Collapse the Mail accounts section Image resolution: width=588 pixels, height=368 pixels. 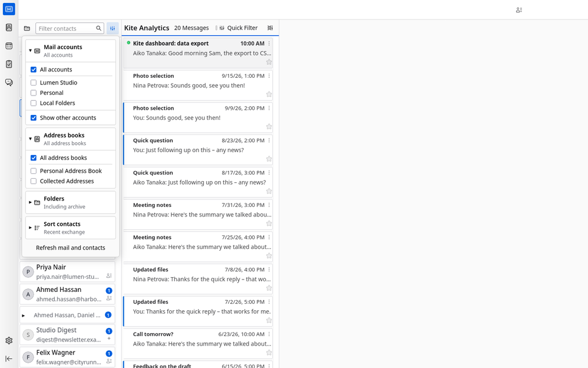[x=71, y=51]
